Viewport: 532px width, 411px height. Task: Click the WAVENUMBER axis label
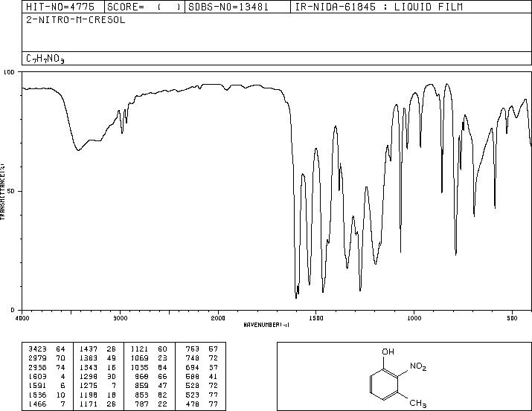pyautogui.click(x=266, y=325)
